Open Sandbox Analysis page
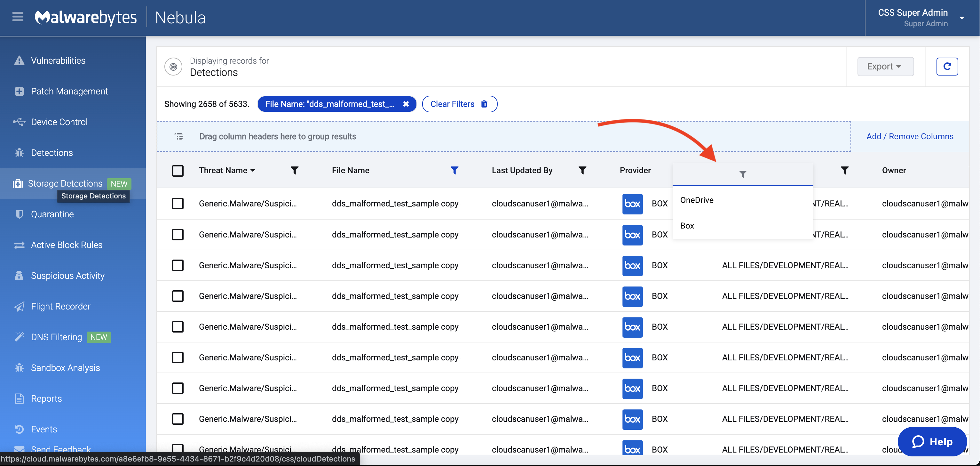This screenshot has height=466, width=980. (66, 368)
